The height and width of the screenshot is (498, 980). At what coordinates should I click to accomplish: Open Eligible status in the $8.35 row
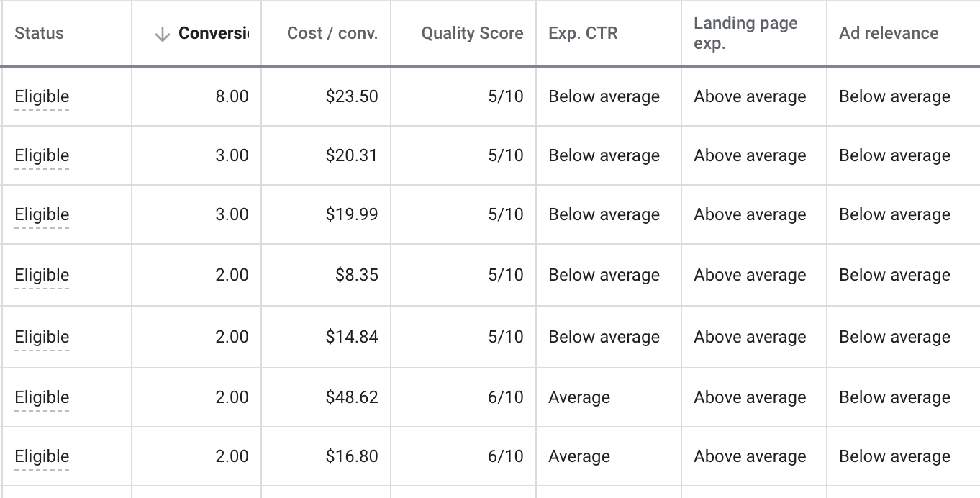42,275
